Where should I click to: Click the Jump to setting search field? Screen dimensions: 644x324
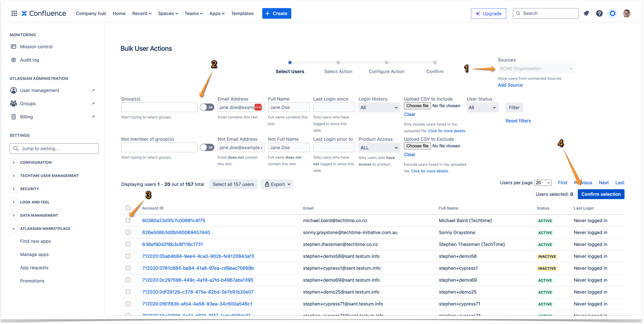coord(54,149)
